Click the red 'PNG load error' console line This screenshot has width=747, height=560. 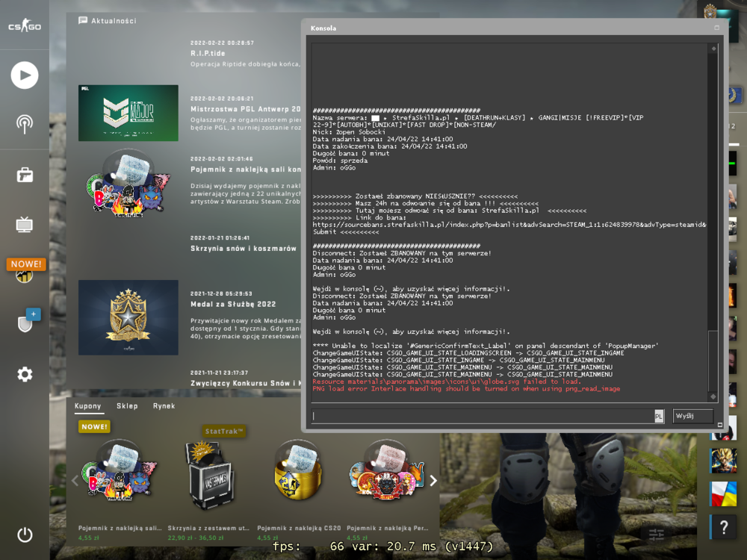[x=466, y=389]
